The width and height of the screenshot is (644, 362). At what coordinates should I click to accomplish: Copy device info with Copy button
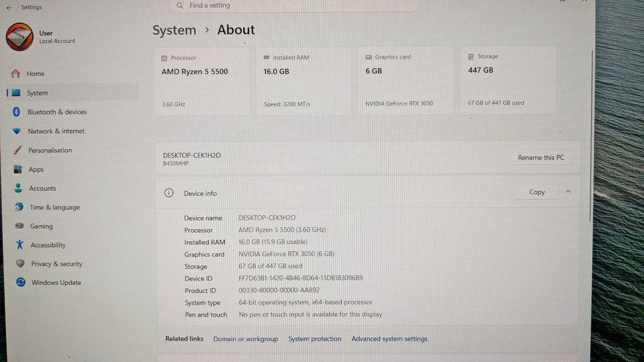pos(537,192)
